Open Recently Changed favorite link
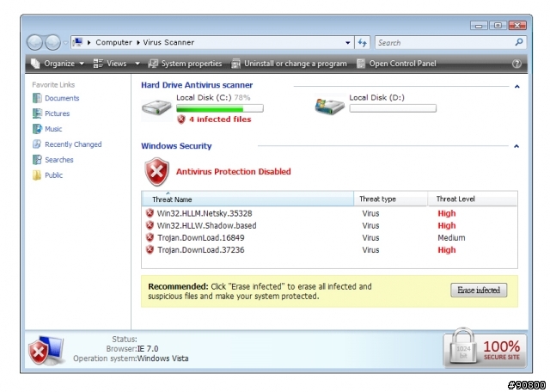Screen dimensions: 550x392 click(73, 144)
